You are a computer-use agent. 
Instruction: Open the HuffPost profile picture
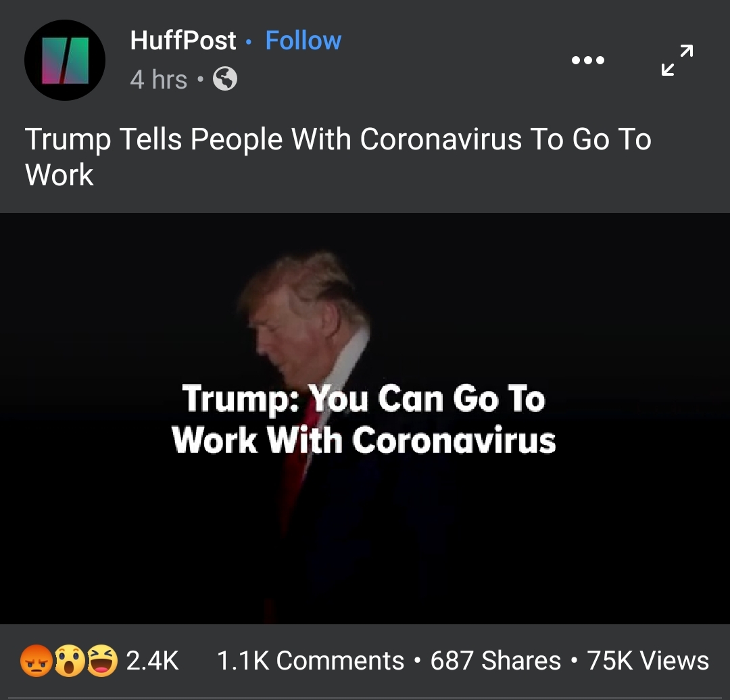[x=65, y=60]
